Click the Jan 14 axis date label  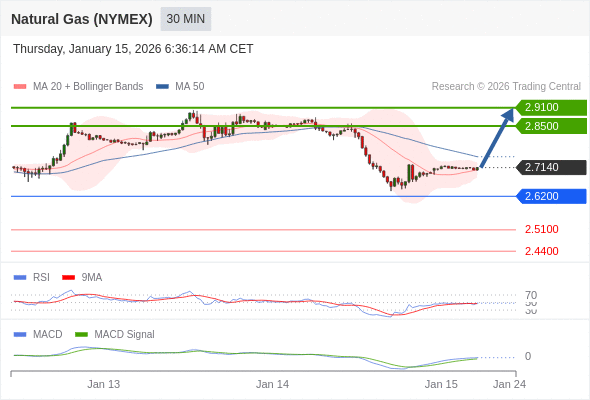[x=272, y=384]
